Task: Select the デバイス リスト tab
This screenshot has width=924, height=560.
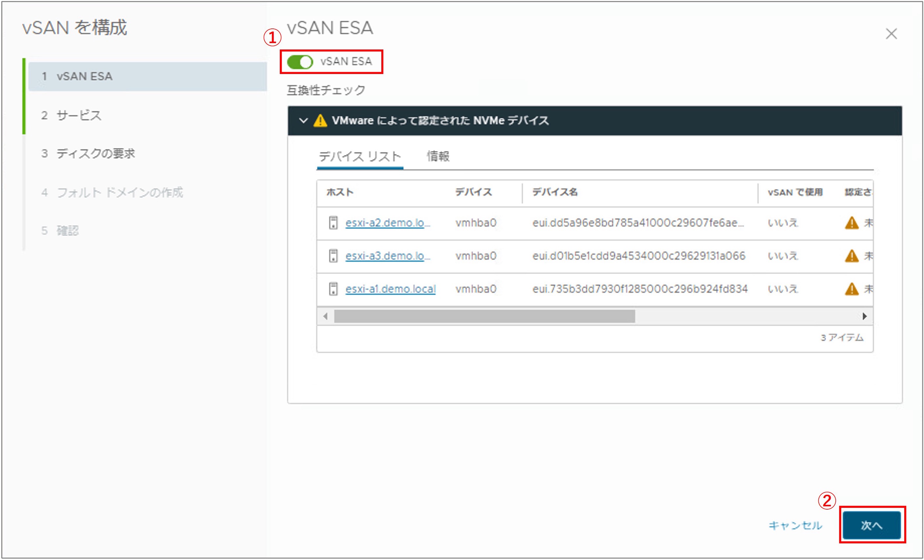Action: pos(360,156)
